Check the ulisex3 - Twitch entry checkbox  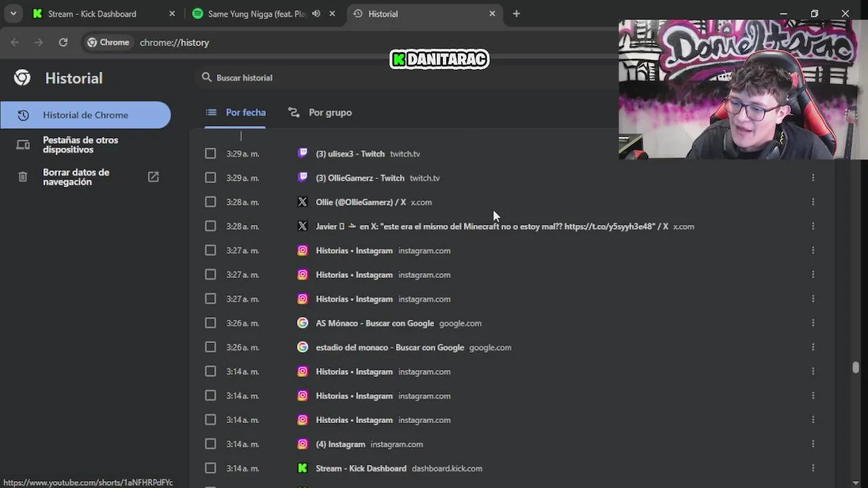(210, 153)
